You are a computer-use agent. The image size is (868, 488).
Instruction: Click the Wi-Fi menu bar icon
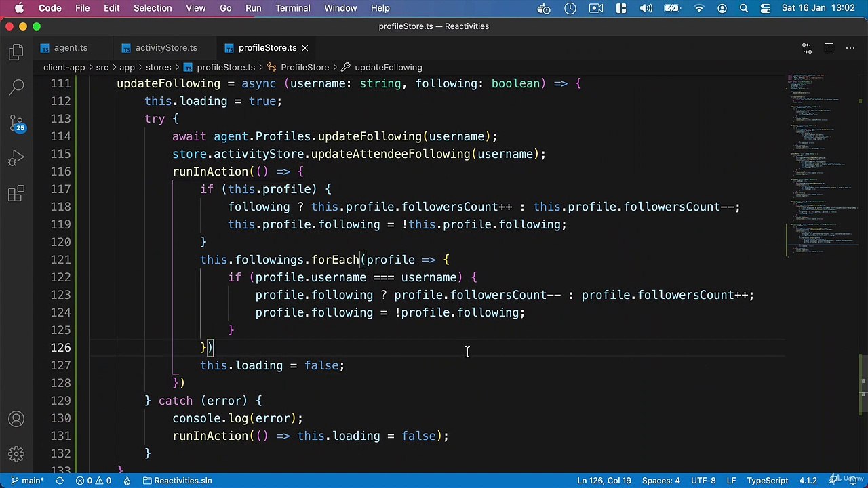tap(699, 8)
